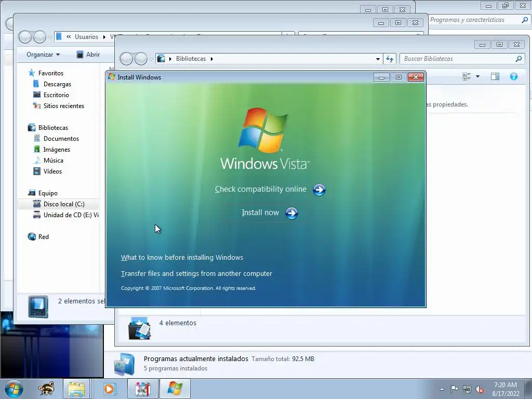Click back button in Bibliotecas window
The width and height of the screenshot is (532, 399).
(x=126, y=59)
